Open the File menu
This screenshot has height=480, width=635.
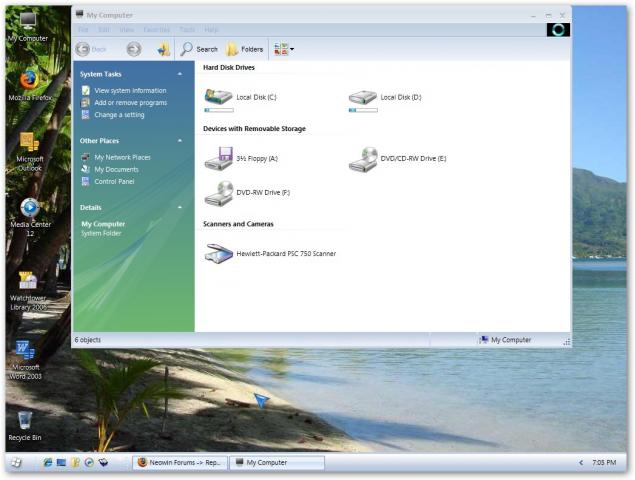click(83, 30)
